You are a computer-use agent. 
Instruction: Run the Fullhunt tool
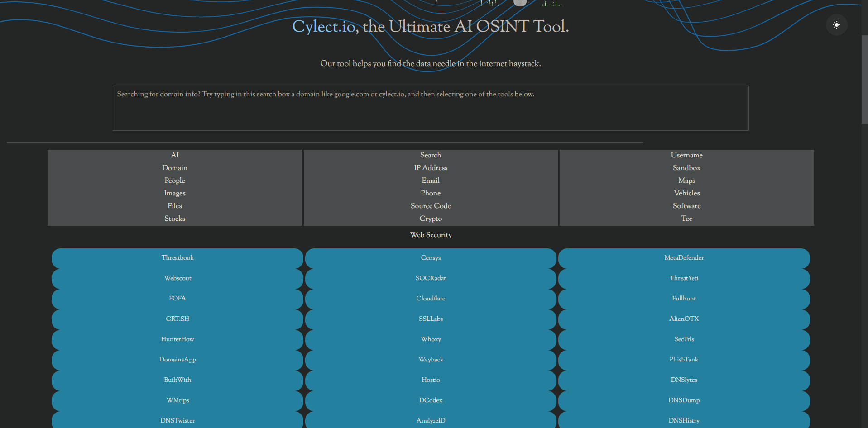click(684, 299)
